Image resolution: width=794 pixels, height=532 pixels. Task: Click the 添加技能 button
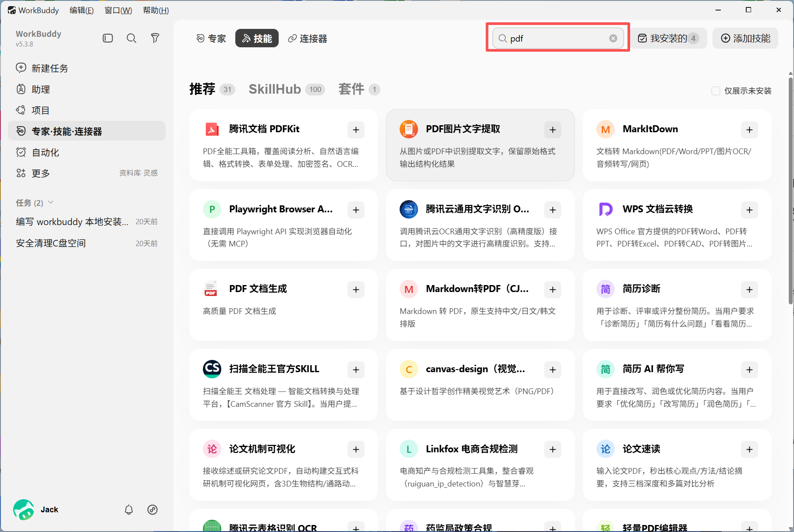(745, 39)
